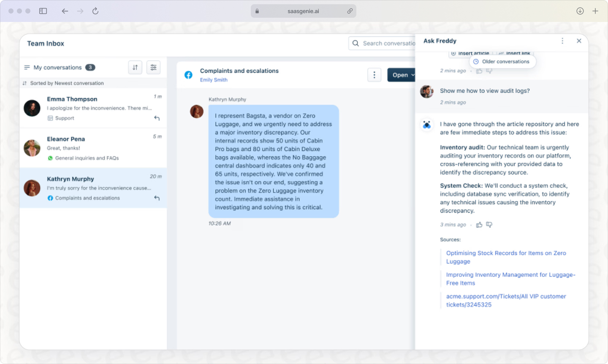
Task: Click the Search conversations input field
Action: pos(388,43)
